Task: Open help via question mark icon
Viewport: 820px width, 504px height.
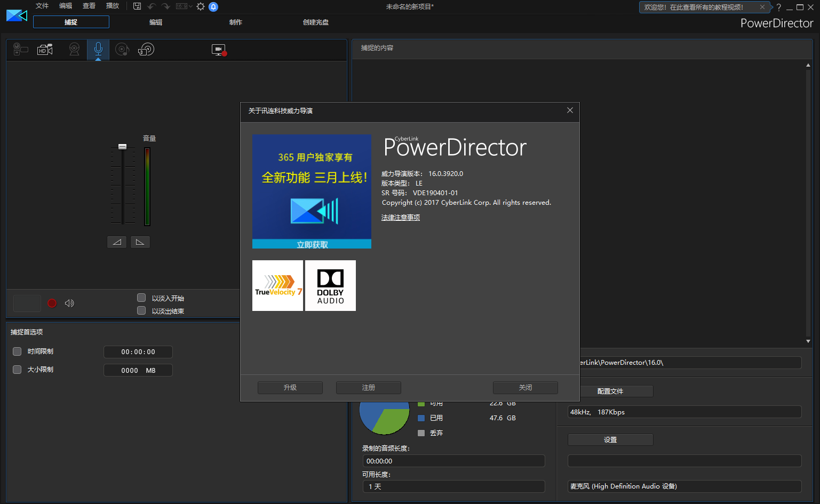Action: [779, 7]
